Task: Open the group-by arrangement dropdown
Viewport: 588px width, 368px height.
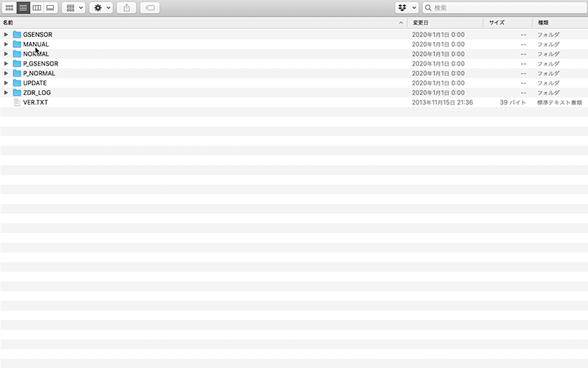Action: 74,7
